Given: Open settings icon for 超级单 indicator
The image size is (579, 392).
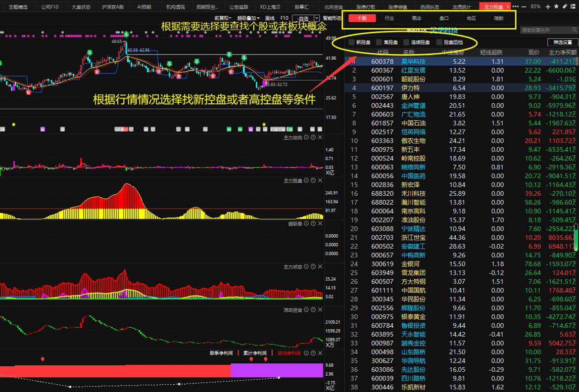Looking at the screenshot, I should pos(306,223).
